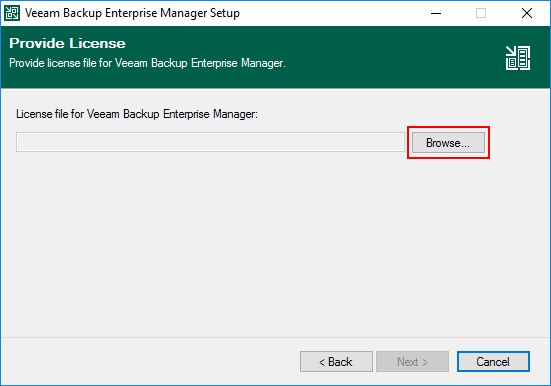Click empty space in the green header banner
Screen dimensions: 551x386
[x=387, y=56]
